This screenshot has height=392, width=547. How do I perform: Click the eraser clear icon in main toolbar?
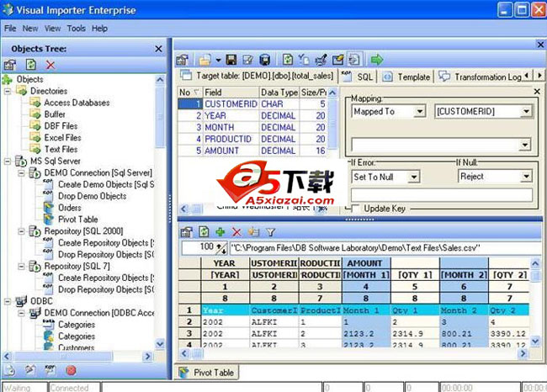[x=337, y=60]
